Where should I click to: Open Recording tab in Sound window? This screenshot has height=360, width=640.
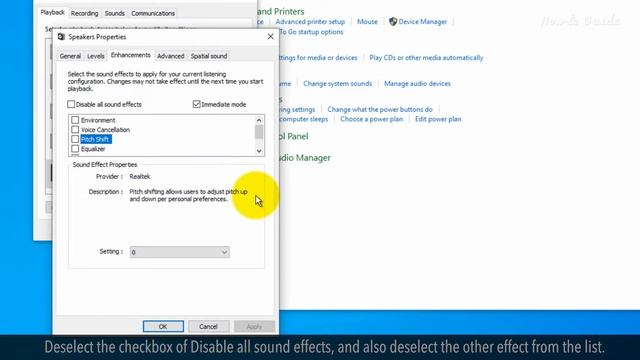click(84, 13)
